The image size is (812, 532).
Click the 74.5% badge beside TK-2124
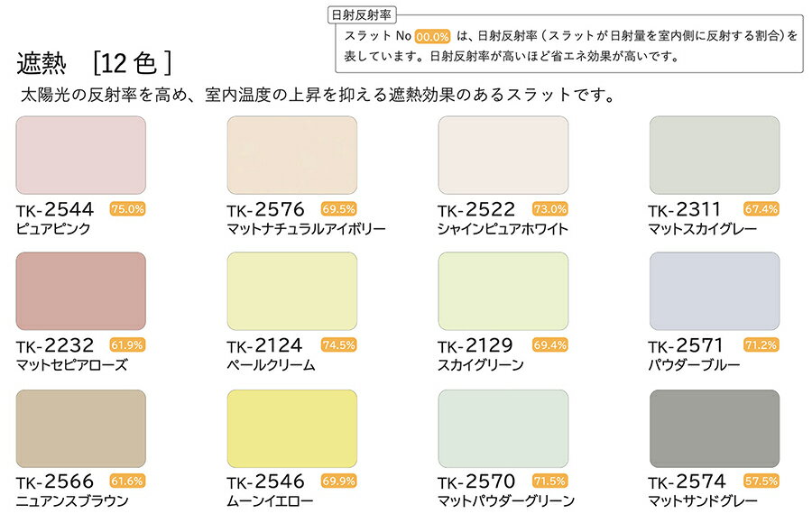coord(339,344)
